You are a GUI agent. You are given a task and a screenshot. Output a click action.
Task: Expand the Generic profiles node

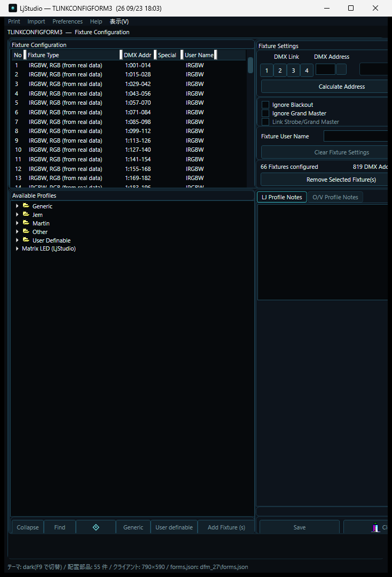click(x=17, y=206)
